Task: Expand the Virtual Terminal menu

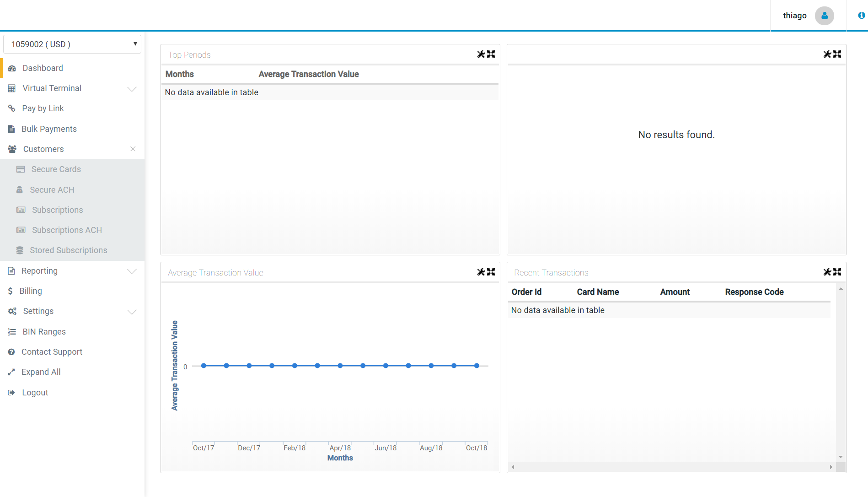Action: tap(132, 89)
